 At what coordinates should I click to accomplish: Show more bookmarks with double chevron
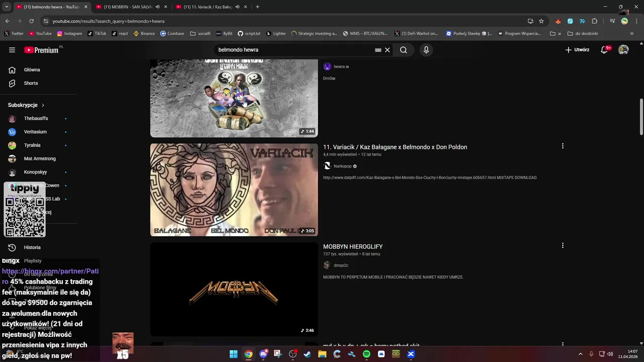[632, 34]
